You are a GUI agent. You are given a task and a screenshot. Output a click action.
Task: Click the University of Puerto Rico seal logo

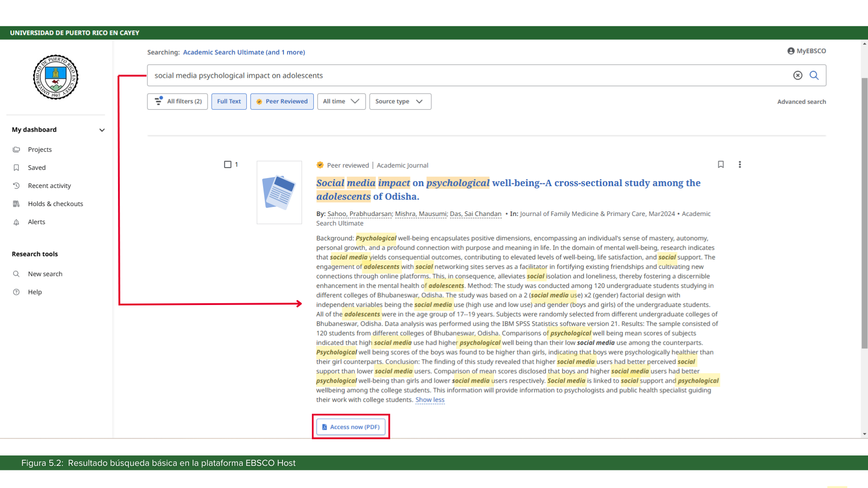coord(56,77)
